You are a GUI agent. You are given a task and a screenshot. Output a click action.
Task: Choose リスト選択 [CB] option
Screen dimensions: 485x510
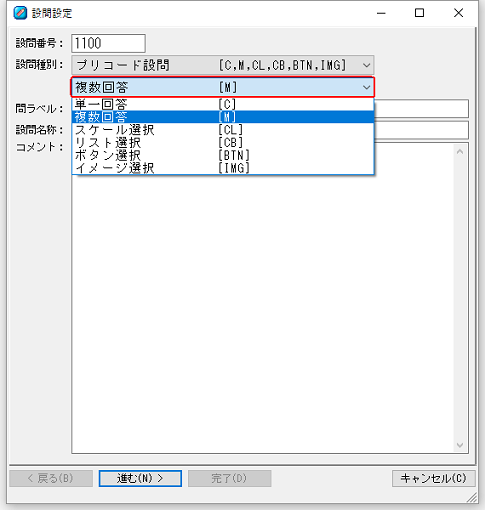coord(223,142)
